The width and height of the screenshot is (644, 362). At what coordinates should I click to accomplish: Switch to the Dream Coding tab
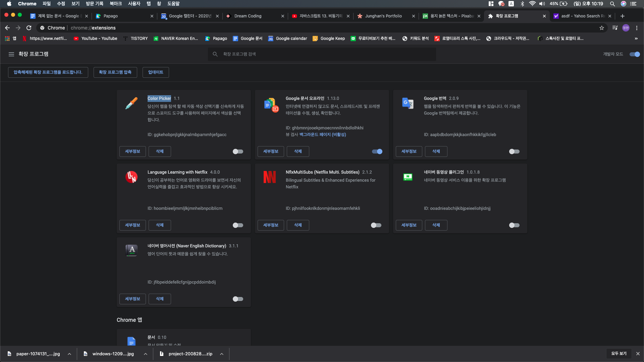pyautogui.click(x=248, y=16)
